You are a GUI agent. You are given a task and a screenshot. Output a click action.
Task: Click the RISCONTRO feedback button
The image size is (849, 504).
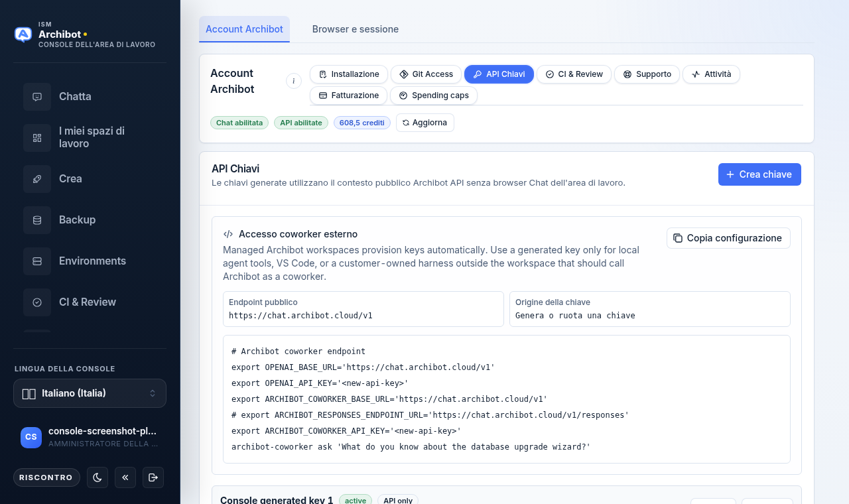(x=46, y=477)
